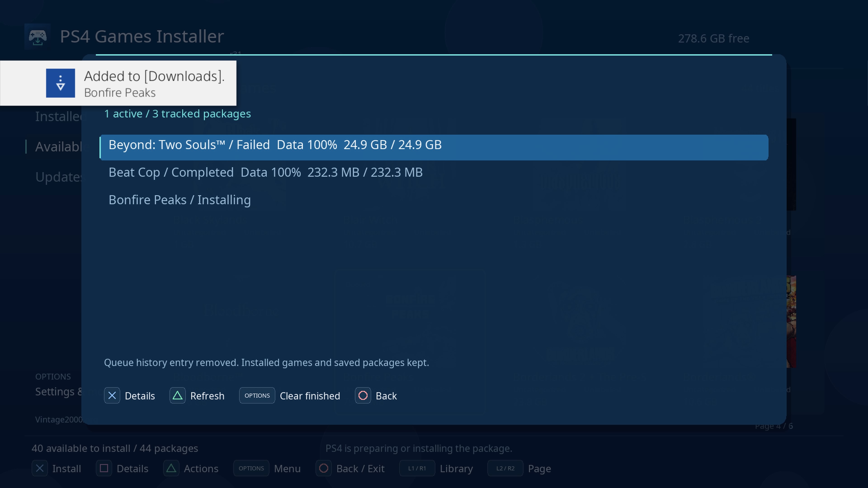Click the Added to Downloads notification text
The height and width of the screenshot is (488, 868).
click(154, 76)
